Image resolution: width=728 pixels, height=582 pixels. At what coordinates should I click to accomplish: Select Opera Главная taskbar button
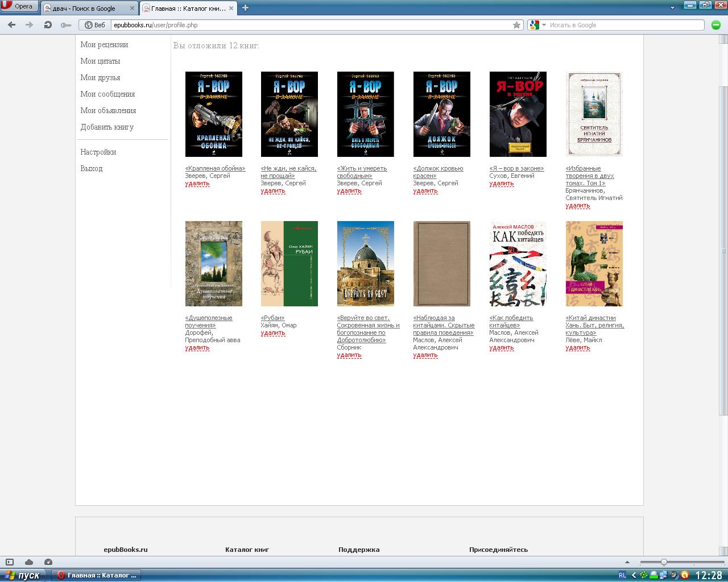pyautogui.click(x=97, y=575)
